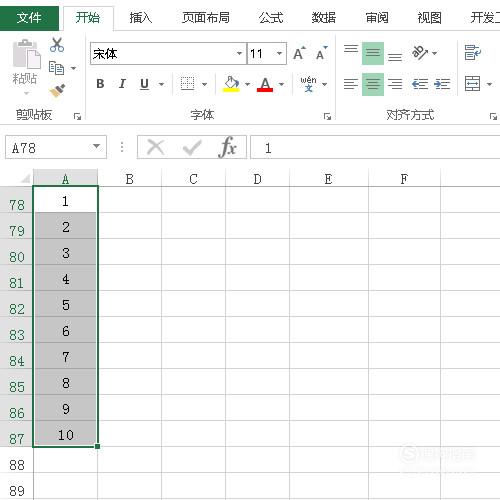
Task: Decrease the indent
Action: (420, 84)
